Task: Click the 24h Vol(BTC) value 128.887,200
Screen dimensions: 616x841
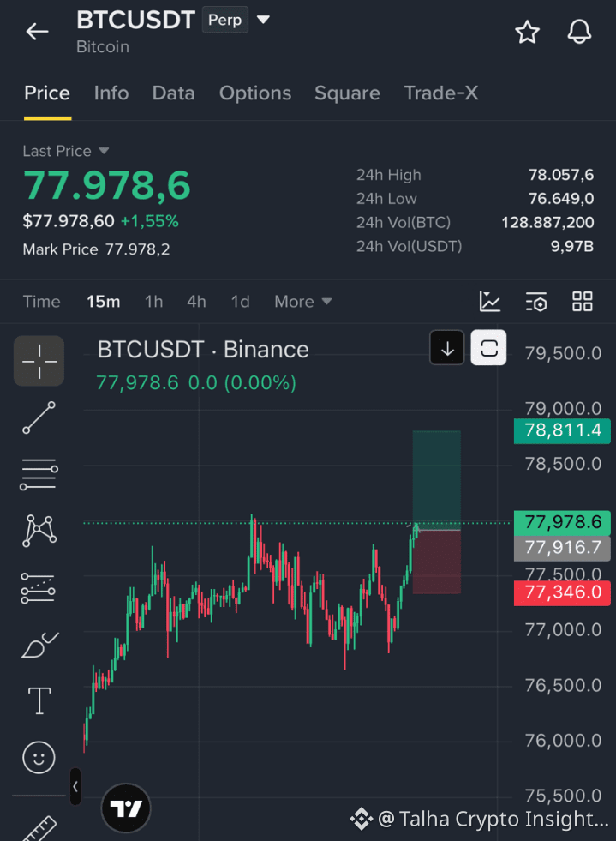Action: coord(547,223)
